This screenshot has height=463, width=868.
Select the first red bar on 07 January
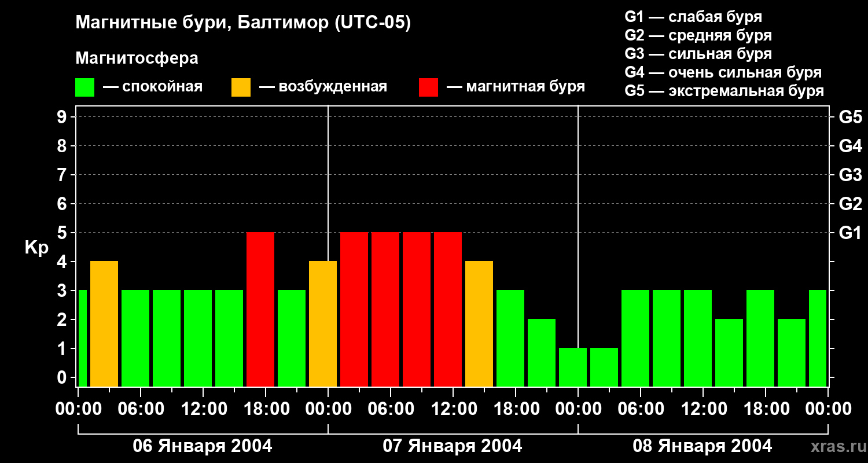tap(354, 309)
